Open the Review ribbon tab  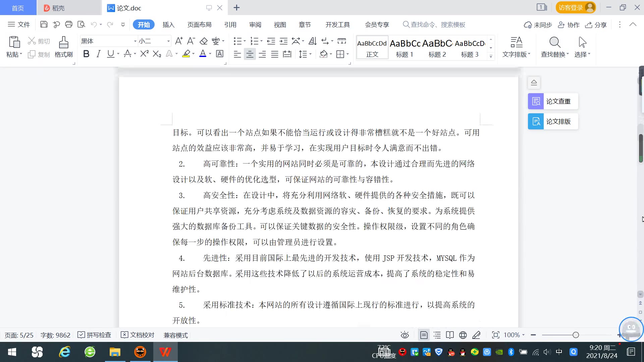coord(255,24)
